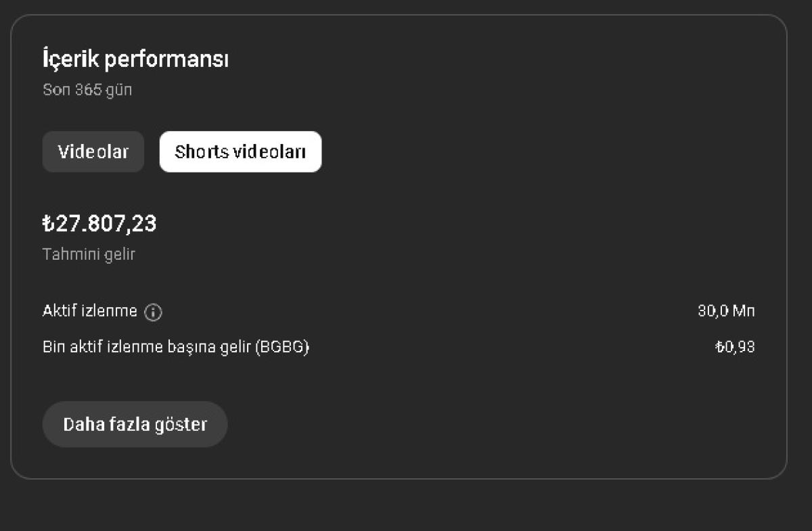Click the word göster on the bottom button
The width and height of the screenshot is (812, 531).
click(181, 425)
